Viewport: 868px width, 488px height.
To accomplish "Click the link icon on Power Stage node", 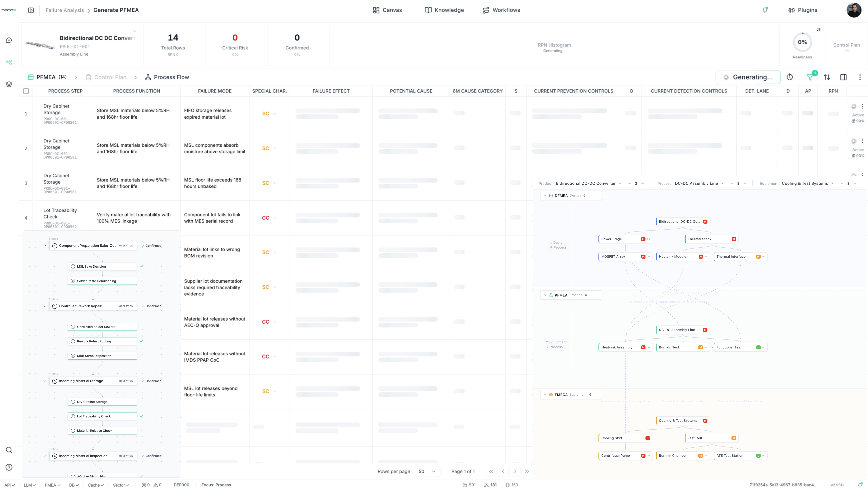I will [x=648, y=239].
